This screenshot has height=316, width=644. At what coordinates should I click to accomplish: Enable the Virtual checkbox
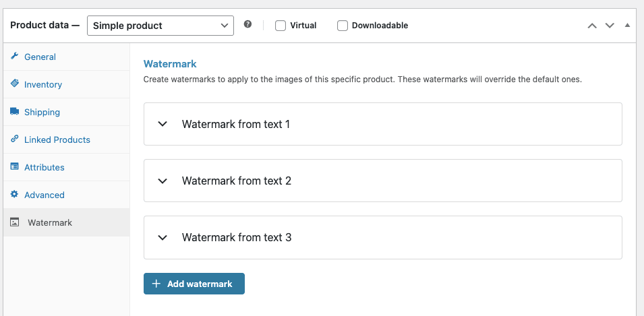click(281, 26)
